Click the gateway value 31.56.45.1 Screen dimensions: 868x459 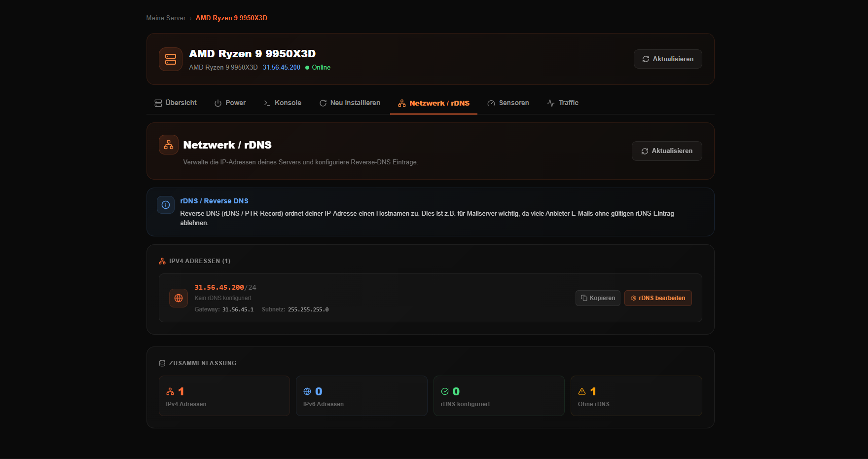pos(238,309)
